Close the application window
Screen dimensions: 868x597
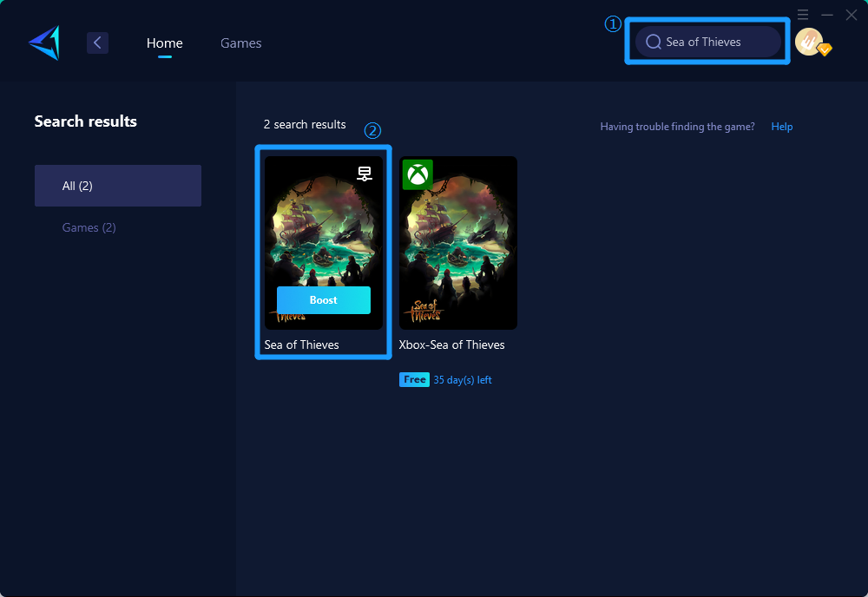coord(852,15)
